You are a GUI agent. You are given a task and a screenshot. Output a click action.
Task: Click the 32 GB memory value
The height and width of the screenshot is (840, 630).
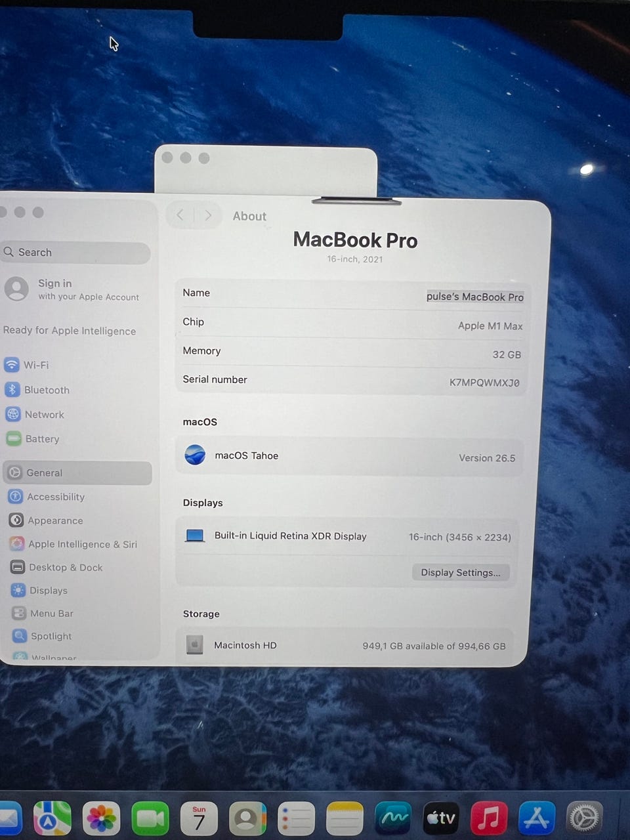507,354
